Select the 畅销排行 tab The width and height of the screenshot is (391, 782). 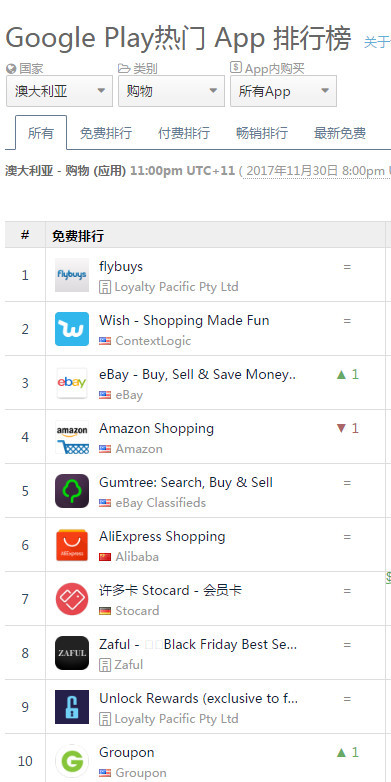[262, 133]
